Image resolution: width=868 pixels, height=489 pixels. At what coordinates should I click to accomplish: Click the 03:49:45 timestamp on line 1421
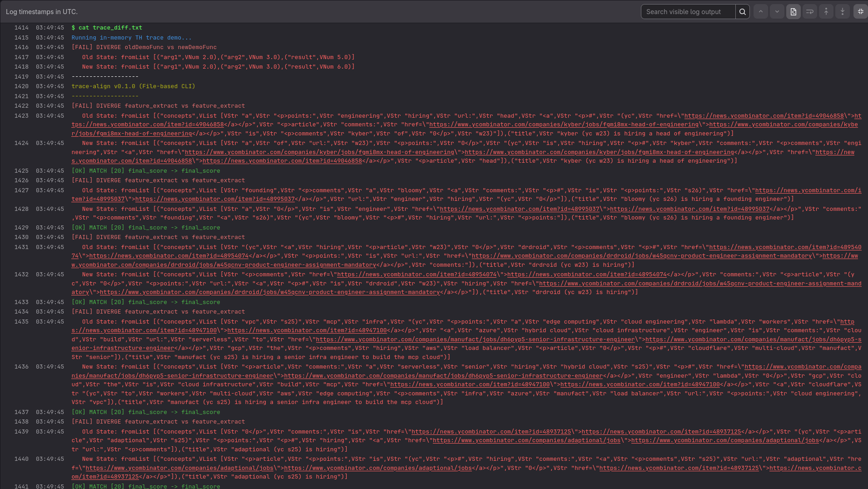50,96
